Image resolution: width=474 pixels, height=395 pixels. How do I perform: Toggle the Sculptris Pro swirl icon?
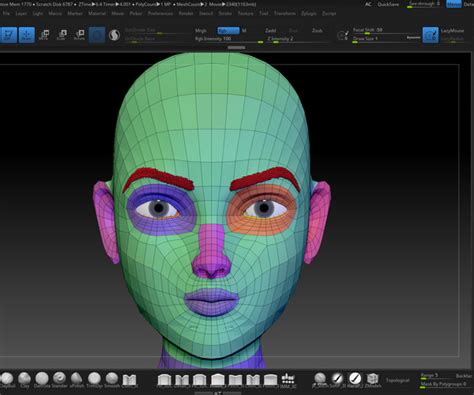click(x=114, y=35)
